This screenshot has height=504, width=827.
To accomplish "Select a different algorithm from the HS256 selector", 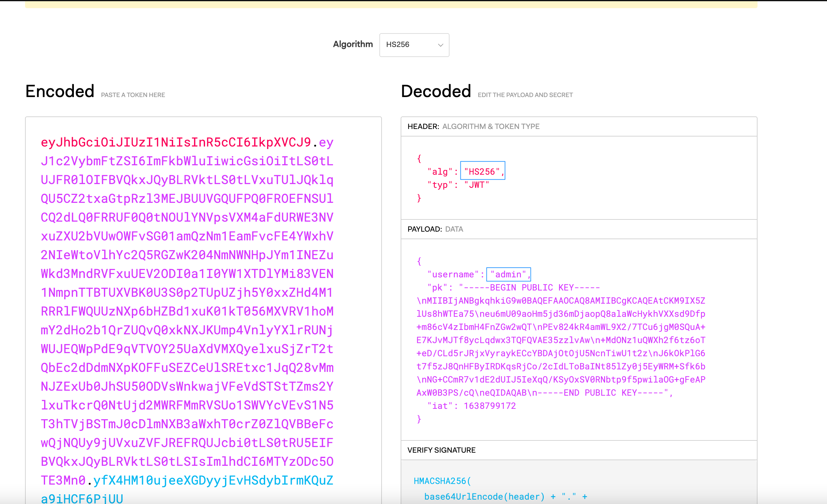I will pyautogui.click(x=414, y=45).
